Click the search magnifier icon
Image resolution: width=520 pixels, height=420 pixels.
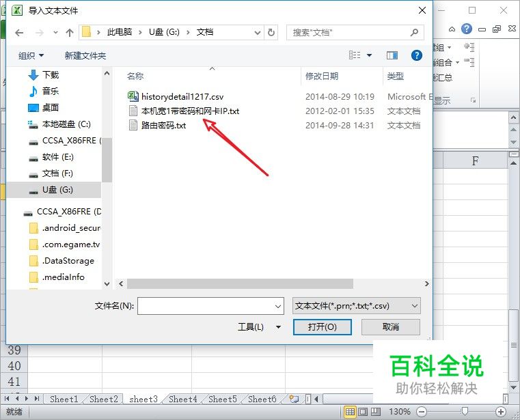(414, 33)
